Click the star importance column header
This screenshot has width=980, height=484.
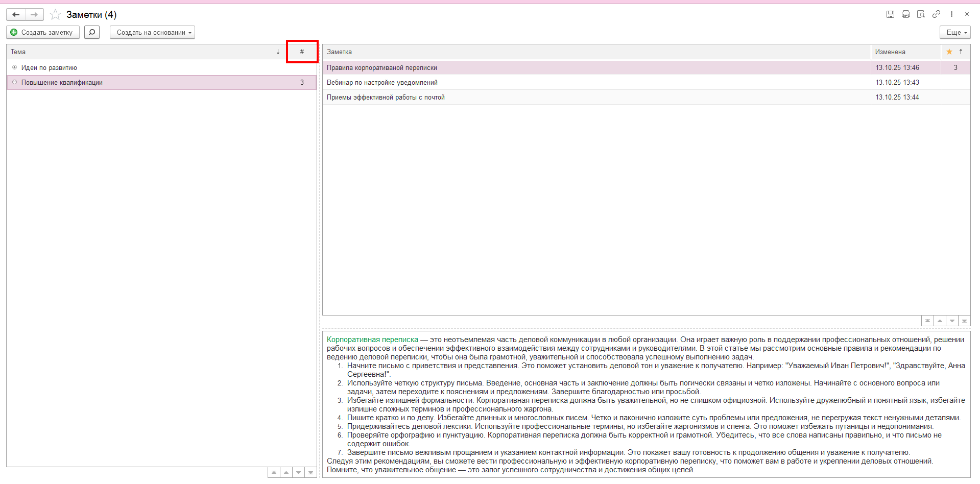[949, 52]
